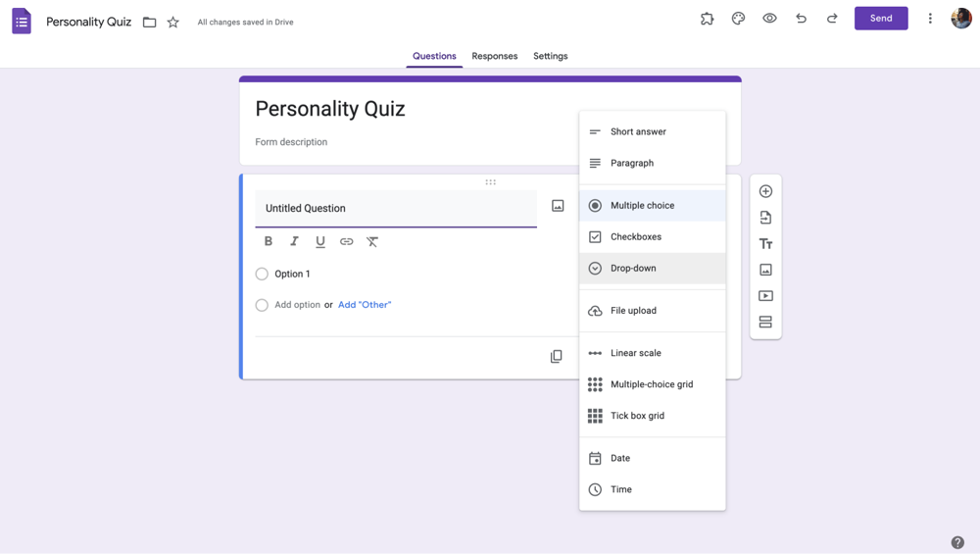
Task: Switch to the Questions tab
Action: 434,56
